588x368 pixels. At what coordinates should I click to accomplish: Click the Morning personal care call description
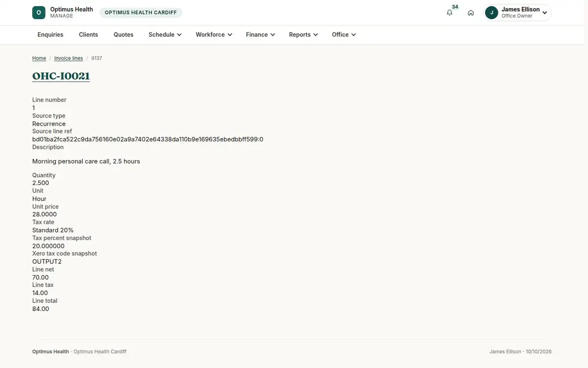86,161
